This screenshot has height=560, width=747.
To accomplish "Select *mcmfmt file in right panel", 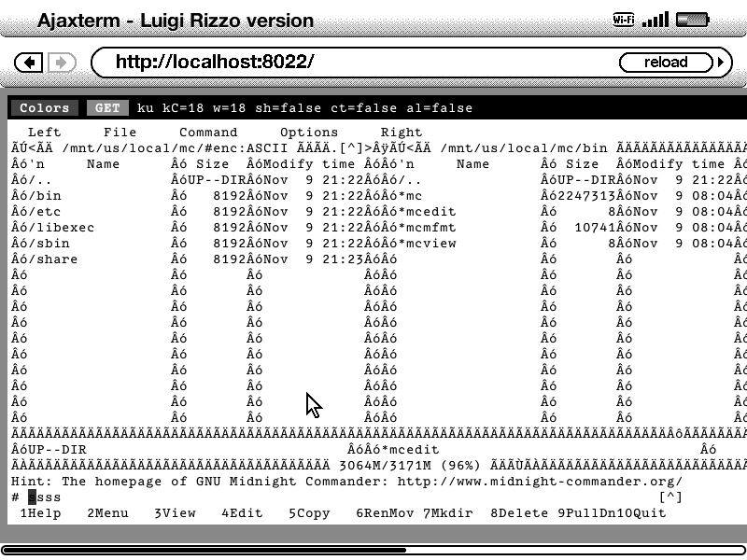I will 427,228.
